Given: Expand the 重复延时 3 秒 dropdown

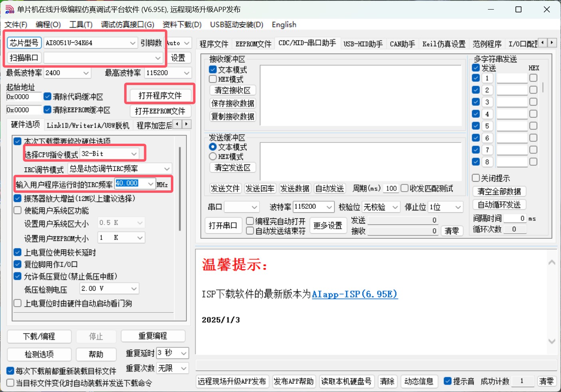Looking at the screenshot, I should [184, 353].
